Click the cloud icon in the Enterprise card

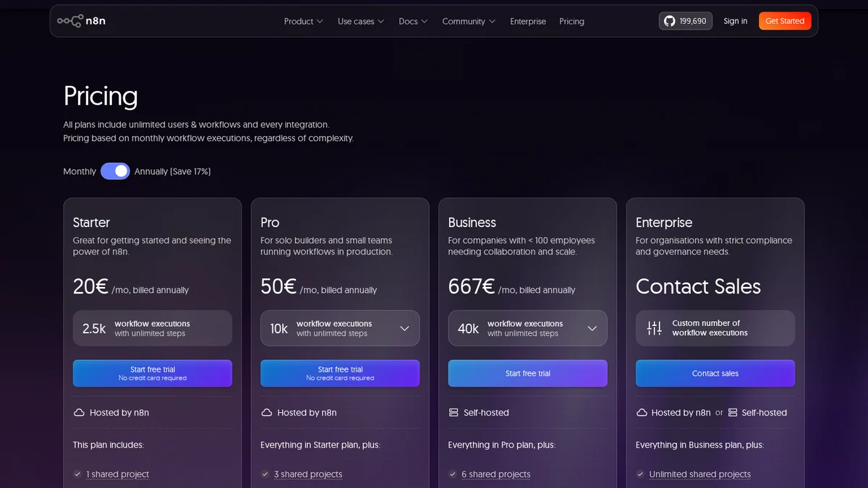click(642, 412)
